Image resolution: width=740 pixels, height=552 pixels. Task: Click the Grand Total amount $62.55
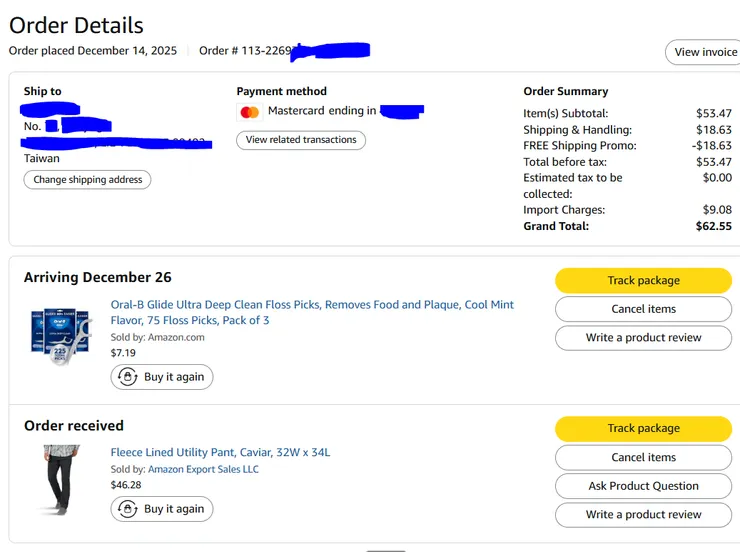[713, 226]
